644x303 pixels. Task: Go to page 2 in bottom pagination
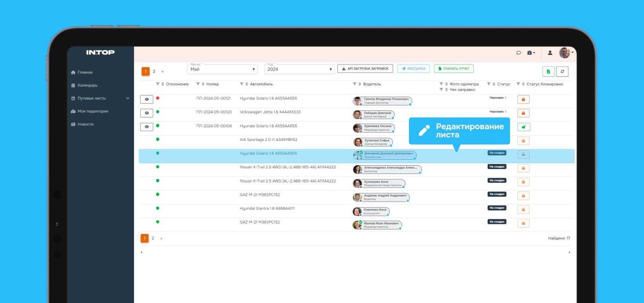click(153, 238)
